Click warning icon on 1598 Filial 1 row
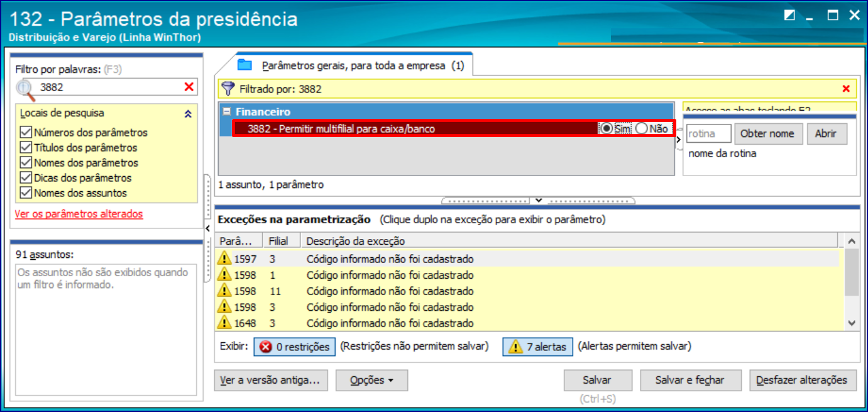This screenshot has height=412, width=868. pyautogui.click(x=224, y=275)
